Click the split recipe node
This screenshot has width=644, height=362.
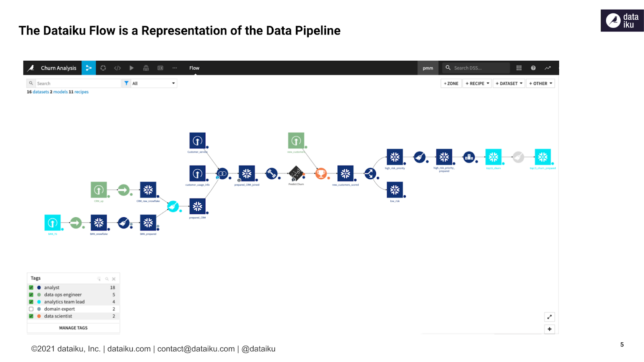click(x=370, y=174)
